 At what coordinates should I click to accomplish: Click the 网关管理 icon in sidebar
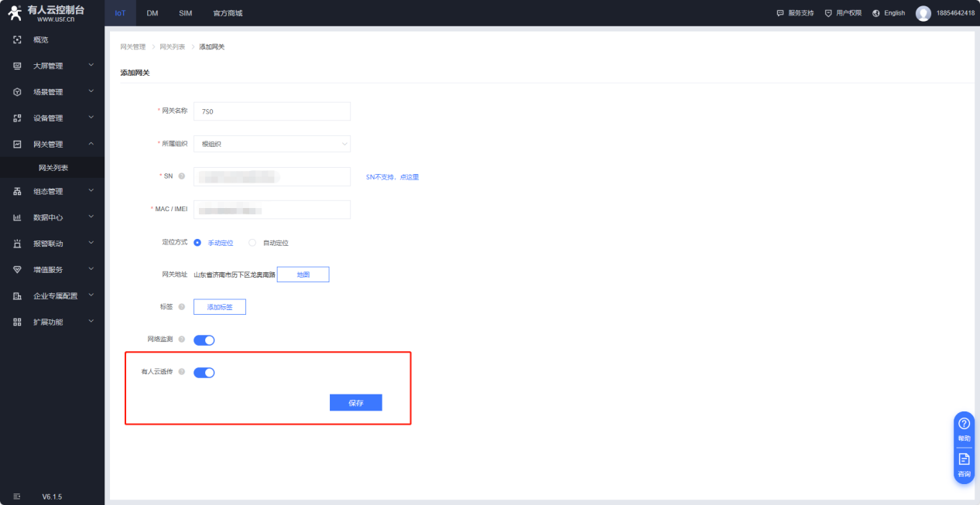17,144
